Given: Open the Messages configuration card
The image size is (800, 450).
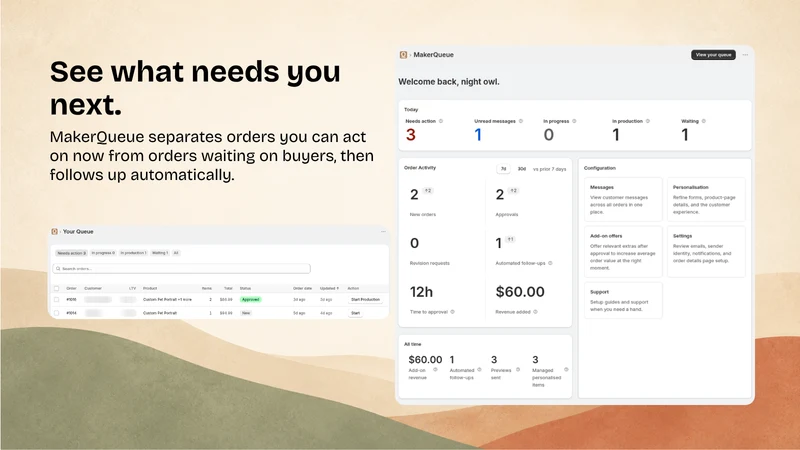Looking at the screenshot, I should pyautogui.click(x=623, y=199).
